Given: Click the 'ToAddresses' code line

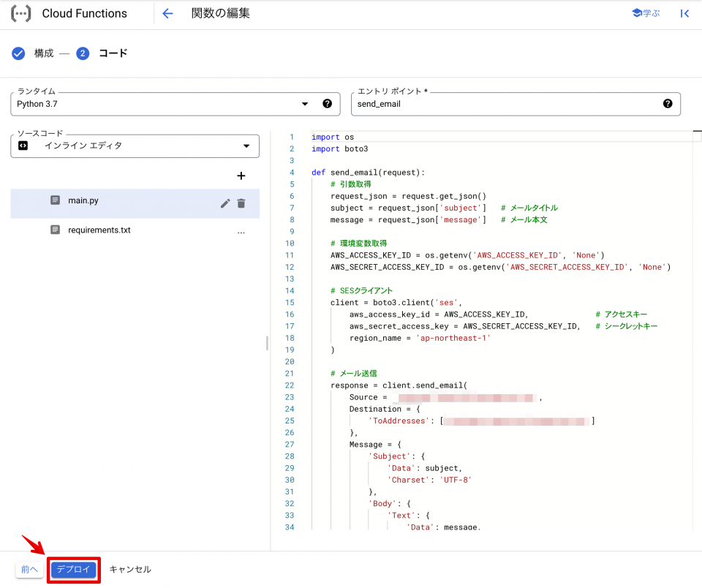Looking at the screenshot, I should click(x=481, y=421).
